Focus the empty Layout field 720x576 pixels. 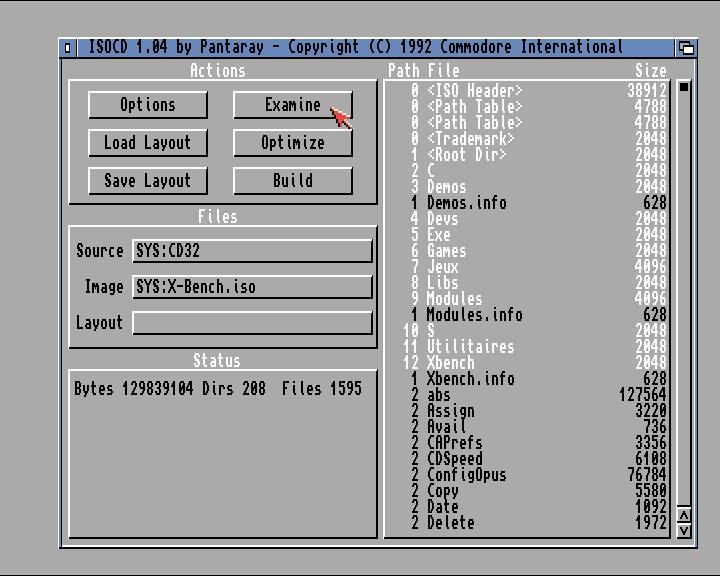point(252,322)
